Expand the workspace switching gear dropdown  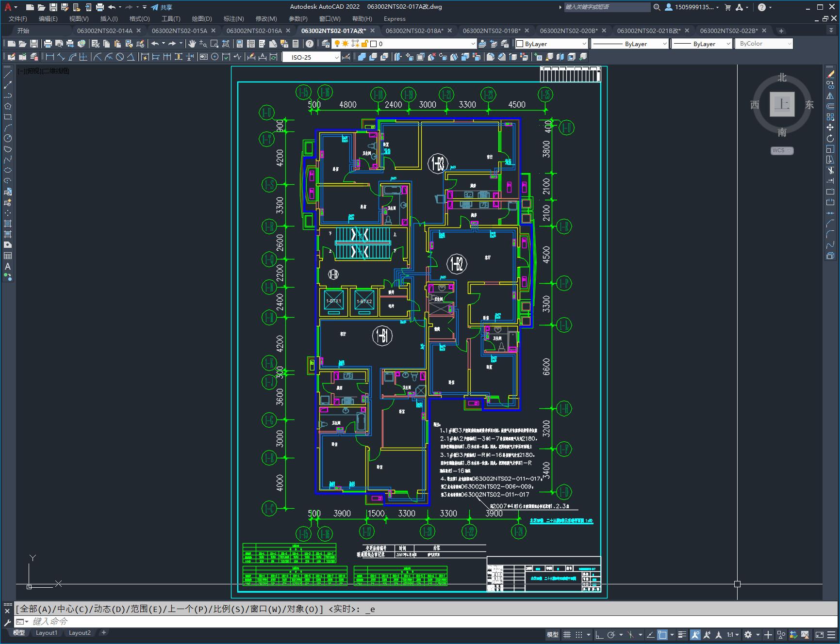tap(757, 634)
